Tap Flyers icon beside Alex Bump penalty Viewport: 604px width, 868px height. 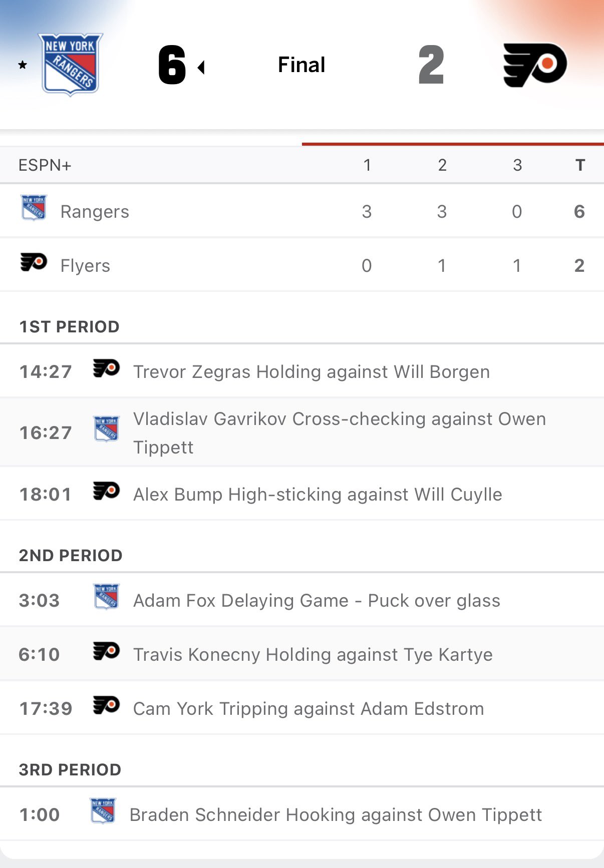(106, 491)
